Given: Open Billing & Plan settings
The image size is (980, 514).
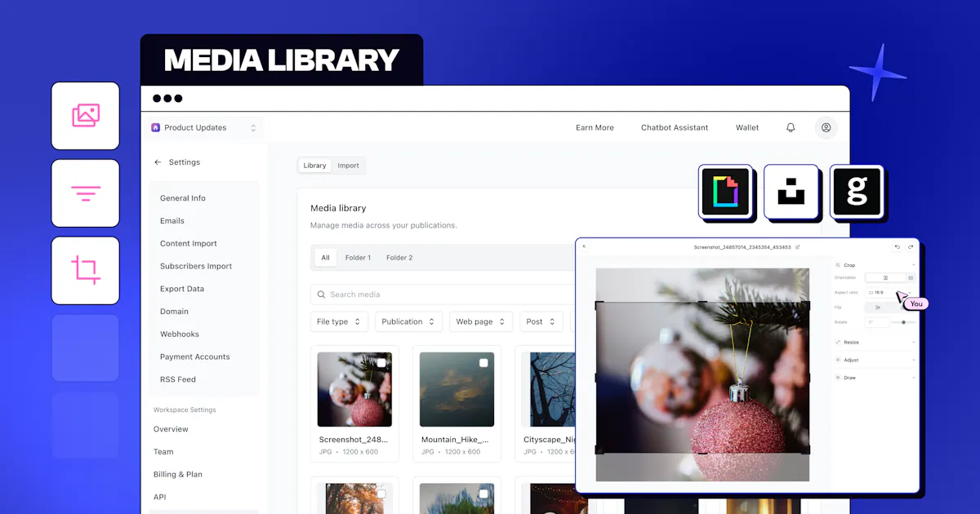Looking at the screenshot, I should 178,475.
